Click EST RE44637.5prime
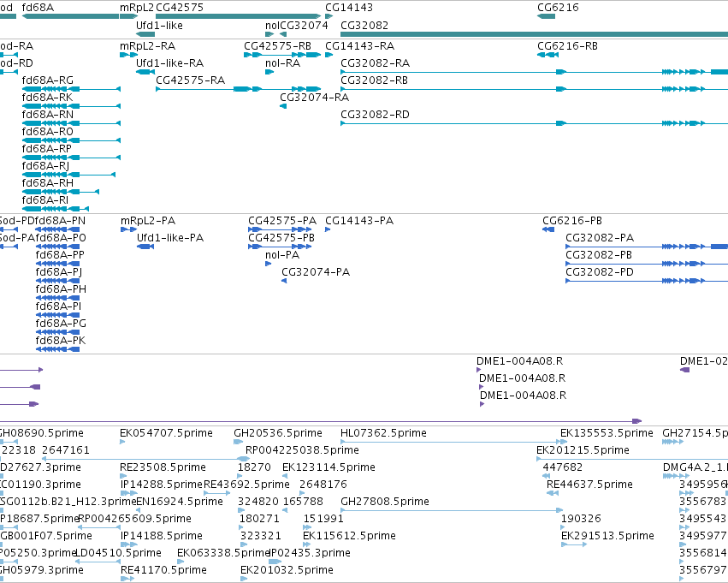Viewport: 728px width, 583px height. tap(589, 485)
